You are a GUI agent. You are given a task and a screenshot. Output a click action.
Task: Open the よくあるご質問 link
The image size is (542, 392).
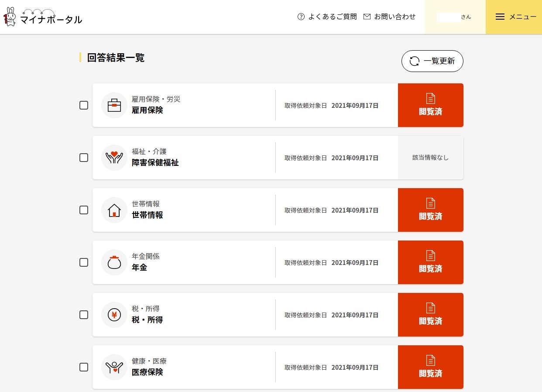click(332, 17)
